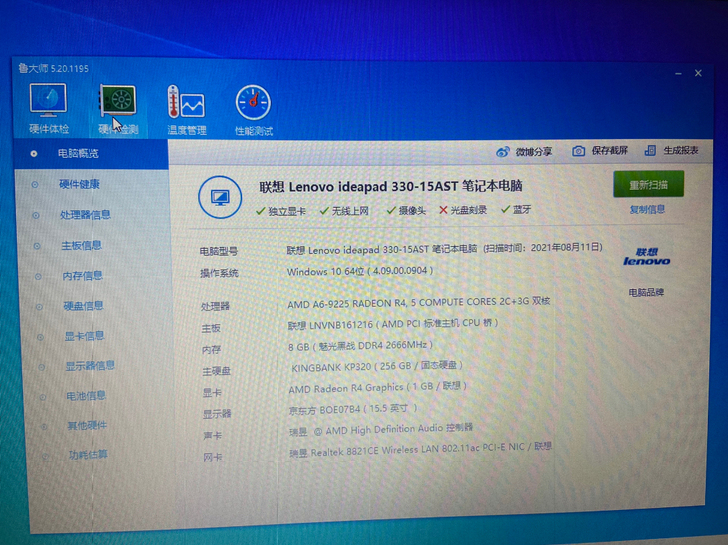This screenshot has height=545, width=728.
Task: Click 微博分享 text link
Action: point(534,152)
